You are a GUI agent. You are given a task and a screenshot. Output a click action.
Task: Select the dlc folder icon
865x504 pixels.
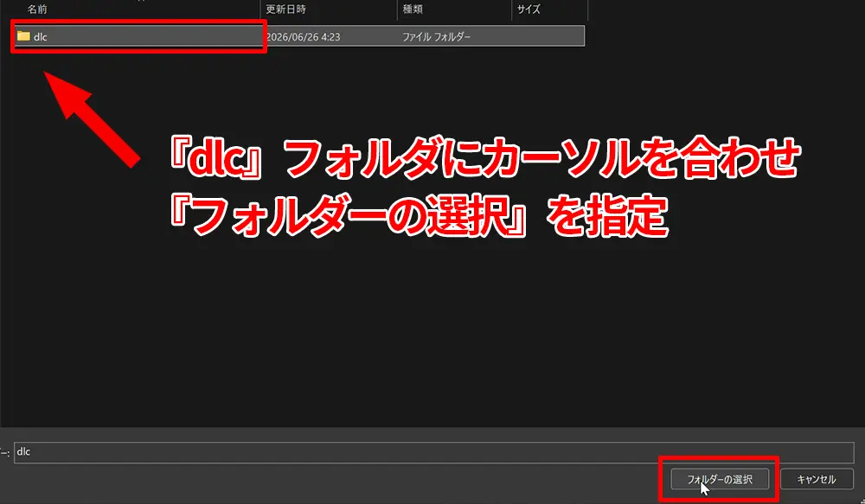(x=23, y=36)
